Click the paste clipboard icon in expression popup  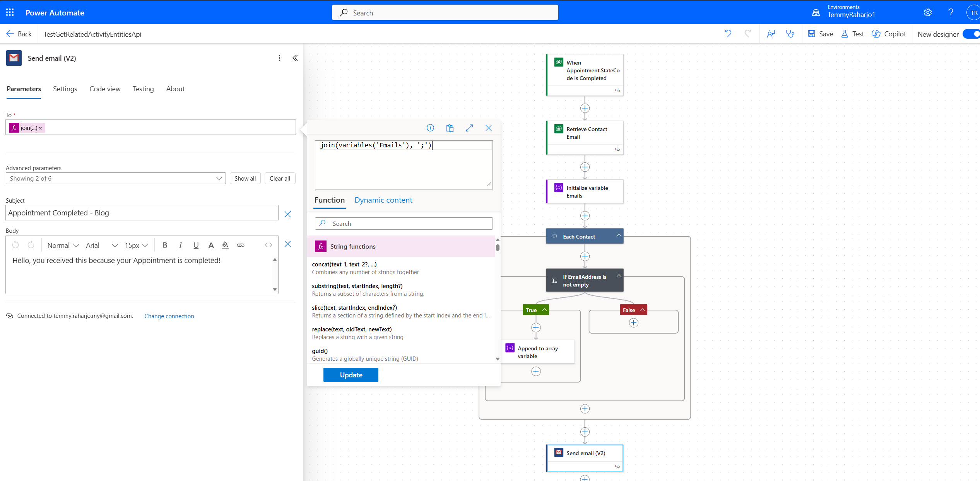pos(450,128)
